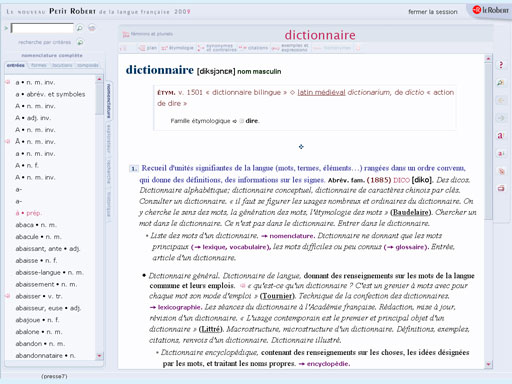Follow the nomenclature cross-reference
The width and height of the screenshot is (512, 384).
[x=291, y=236]
